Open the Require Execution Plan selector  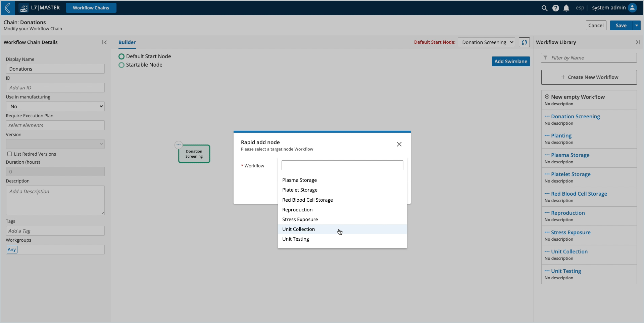pyautogui.click(x=55, y=125)
